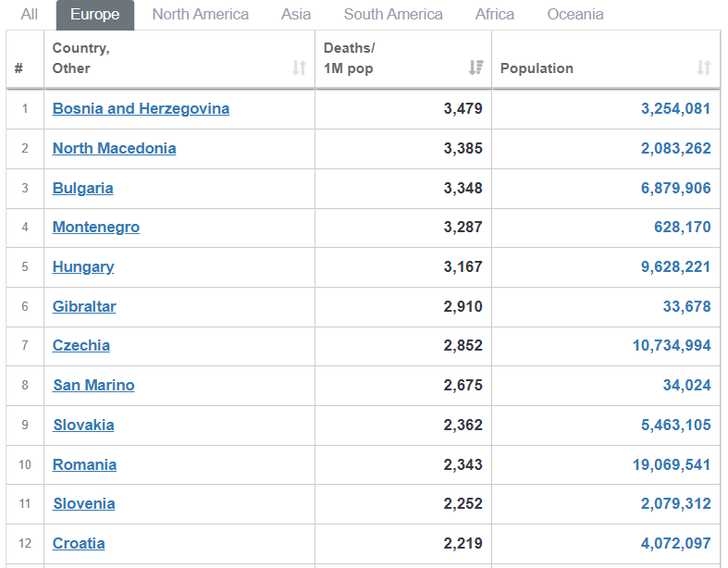The height and width of the screenshot is (568, 728).
Task: Click the Country, Other header text
Action: coord(80,58)
